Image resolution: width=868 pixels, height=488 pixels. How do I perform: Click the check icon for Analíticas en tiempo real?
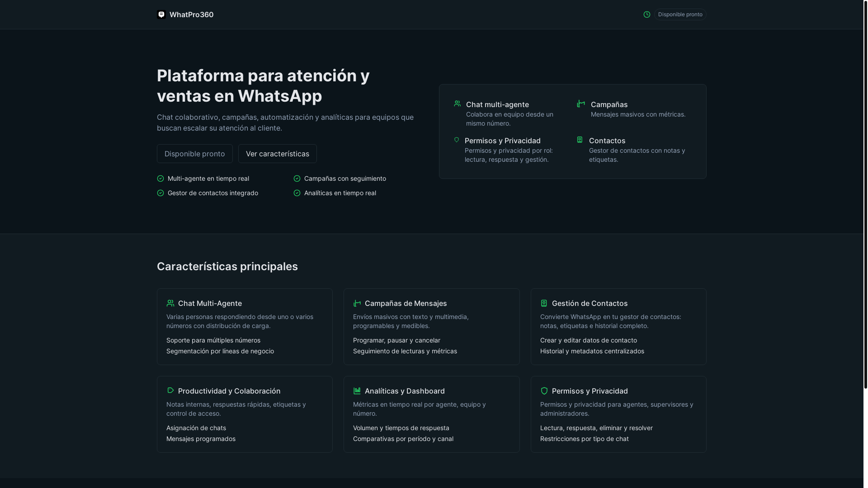(297, 193)
